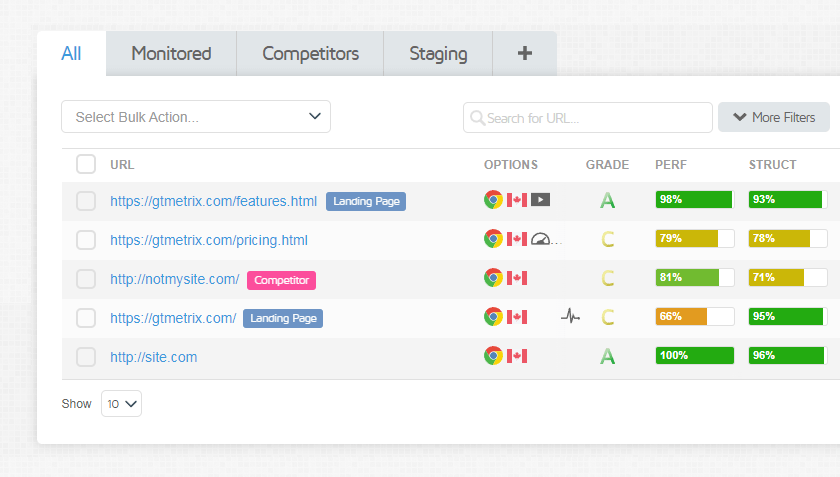Click the A grade icon for features.html
The height and width of the screenshot is (477, 840).
(607, 201)
